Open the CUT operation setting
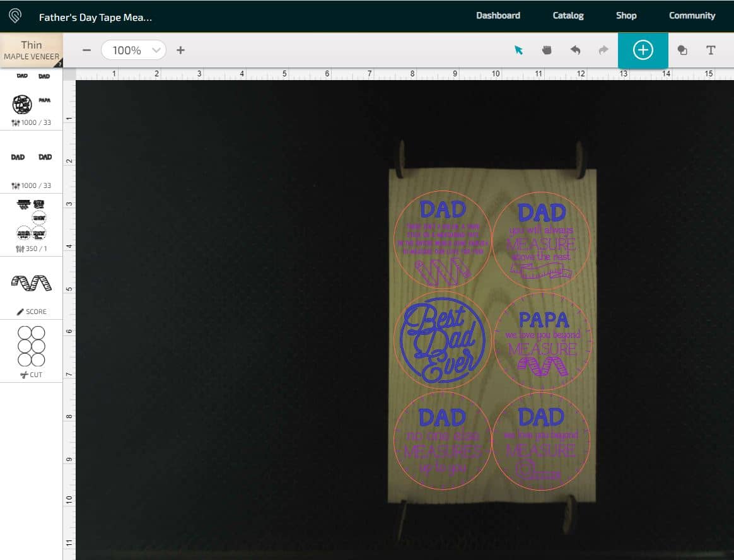 pyautogui.click(x=32, y=375)
